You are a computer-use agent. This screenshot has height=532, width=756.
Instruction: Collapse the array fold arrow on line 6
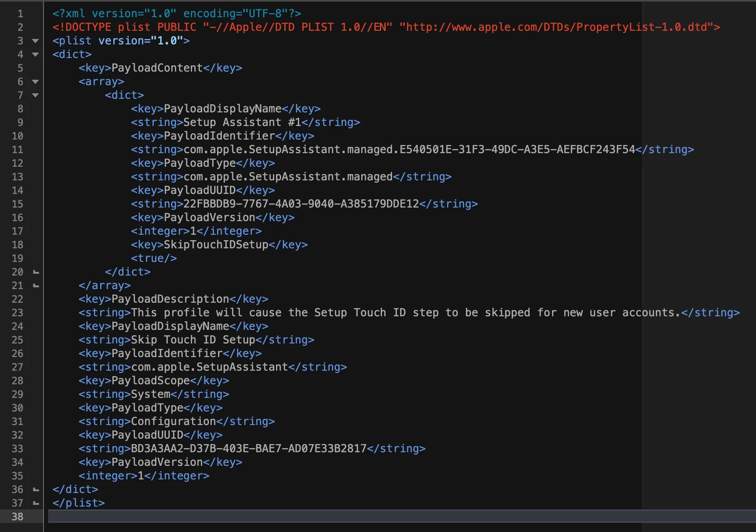coord(35,82)
